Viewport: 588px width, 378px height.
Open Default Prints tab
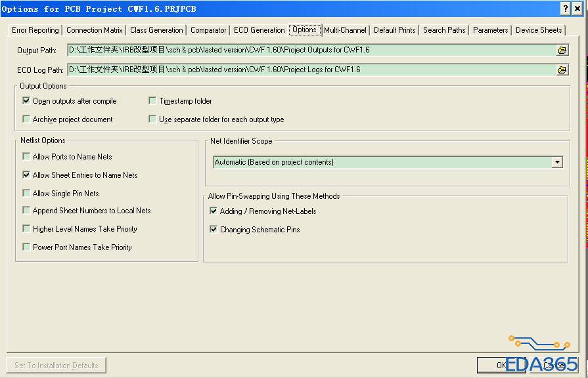tap(394, 30)
